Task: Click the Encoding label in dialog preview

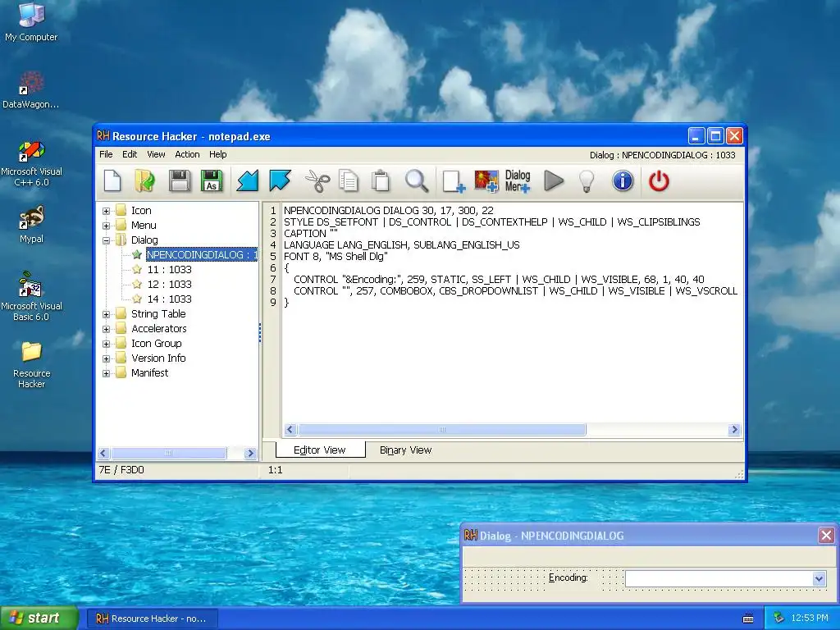Action: [x=568, y=577]
